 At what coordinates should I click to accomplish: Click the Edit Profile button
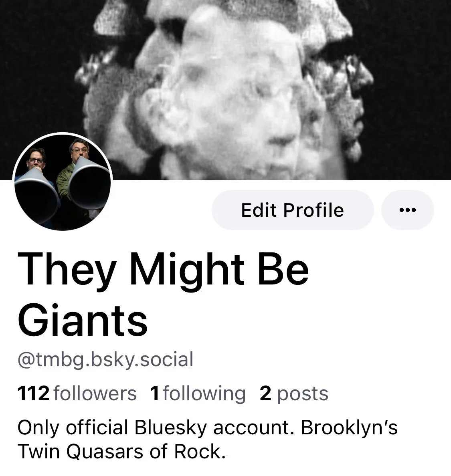(293, 210)
